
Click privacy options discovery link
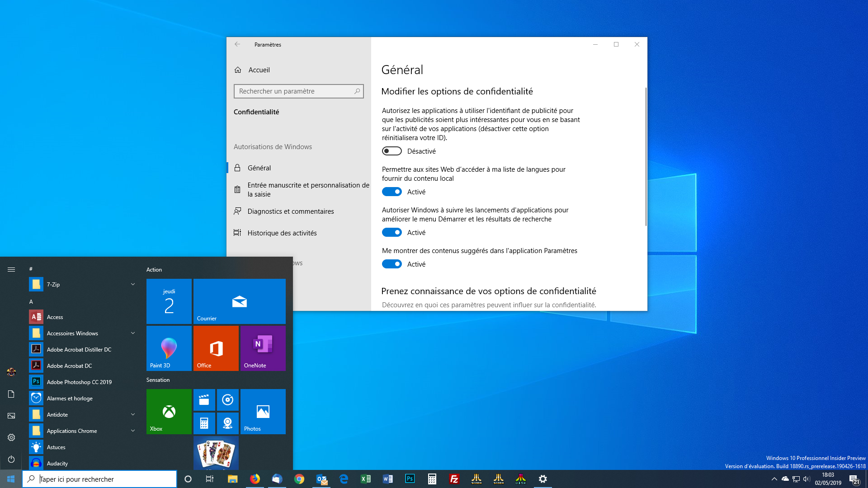489,305
